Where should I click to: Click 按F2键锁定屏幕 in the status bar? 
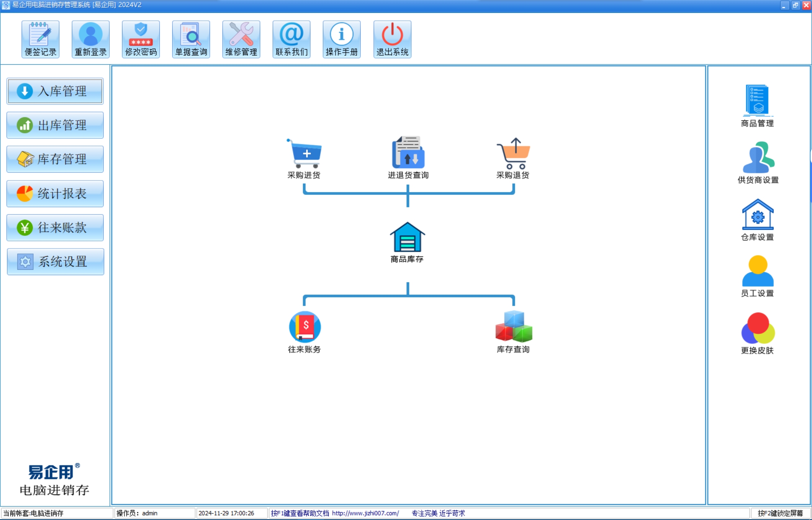pyautogui.click(x=780, y=513)
